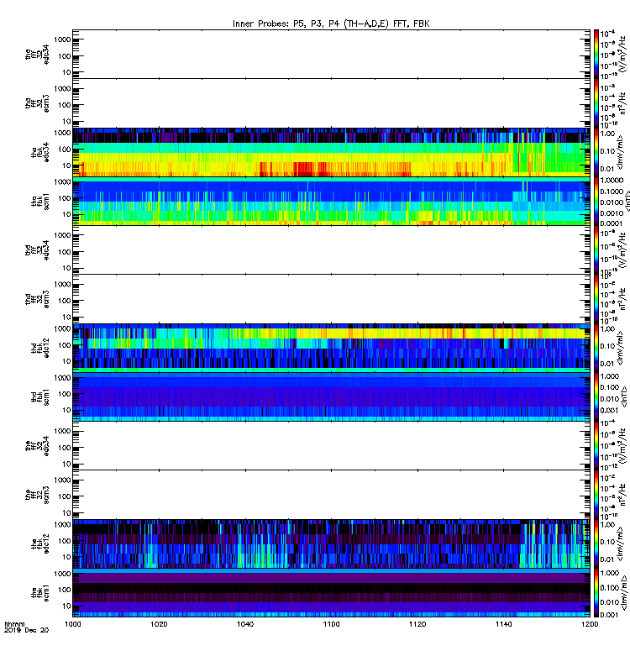
Task: Click the '<|nT|>' unit label of thd fbk scm1
Action: [625, 397]
